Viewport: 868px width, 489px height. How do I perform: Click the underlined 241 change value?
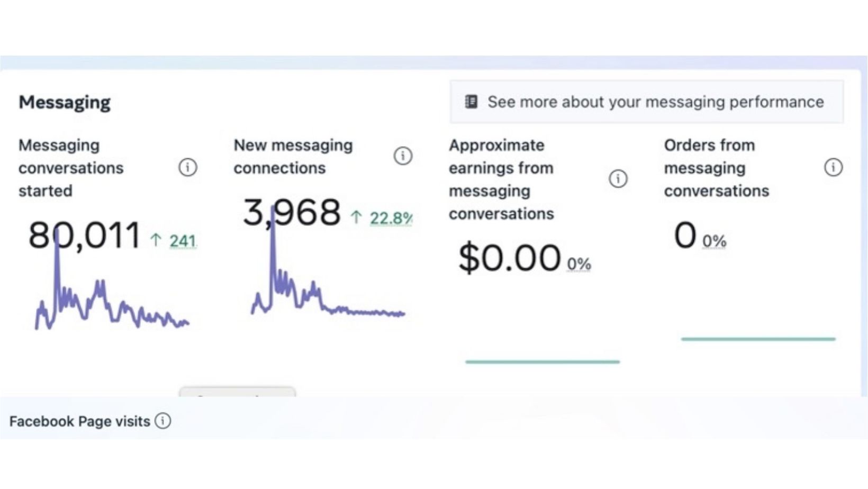[x=183, y=241]
